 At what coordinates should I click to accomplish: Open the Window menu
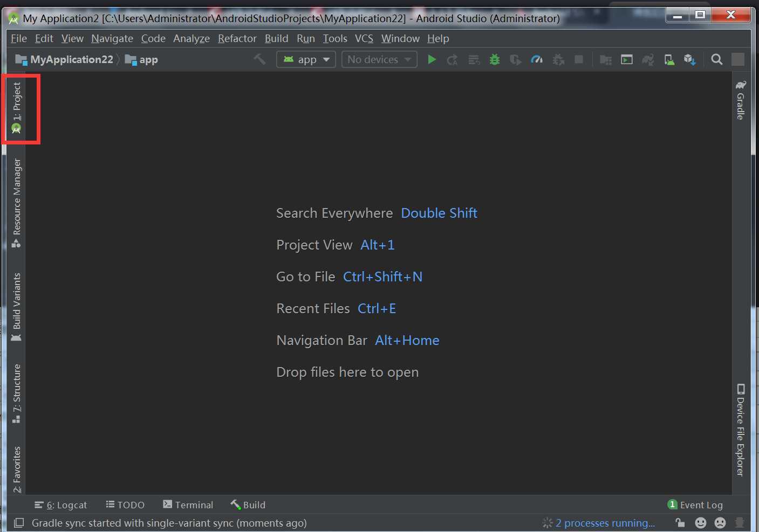(400, 38)
